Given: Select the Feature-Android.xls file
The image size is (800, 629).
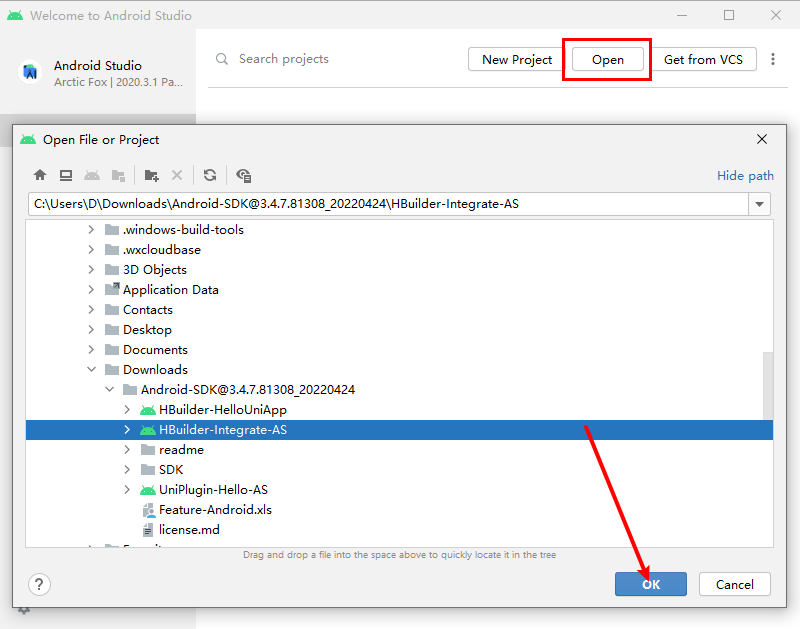Looking at the screenshot, I should click(x=214, y=510).
